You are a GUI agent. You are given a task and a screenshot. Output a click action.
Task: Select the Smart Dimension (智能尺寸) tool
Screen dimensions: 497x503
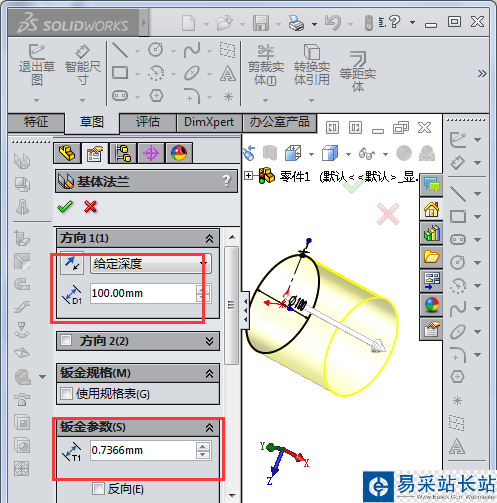coord(83,65)
